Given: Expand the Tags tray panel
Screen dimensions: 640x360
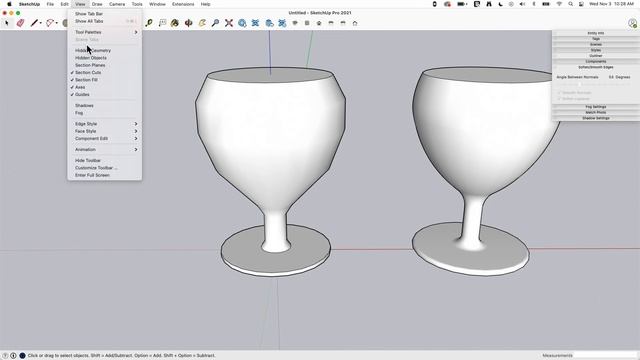Looking at the screenshot, I should pyautogui.click(x=596, y=39).
